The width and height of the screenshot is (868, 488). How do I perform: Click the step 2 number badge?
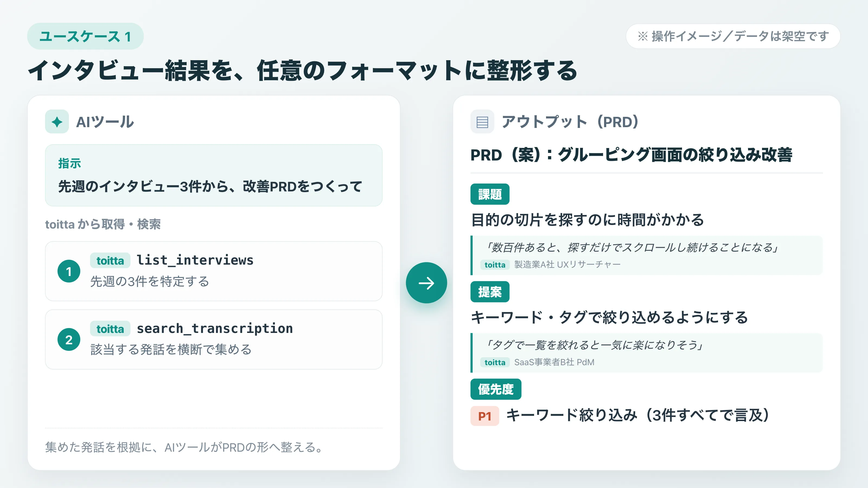69,339
